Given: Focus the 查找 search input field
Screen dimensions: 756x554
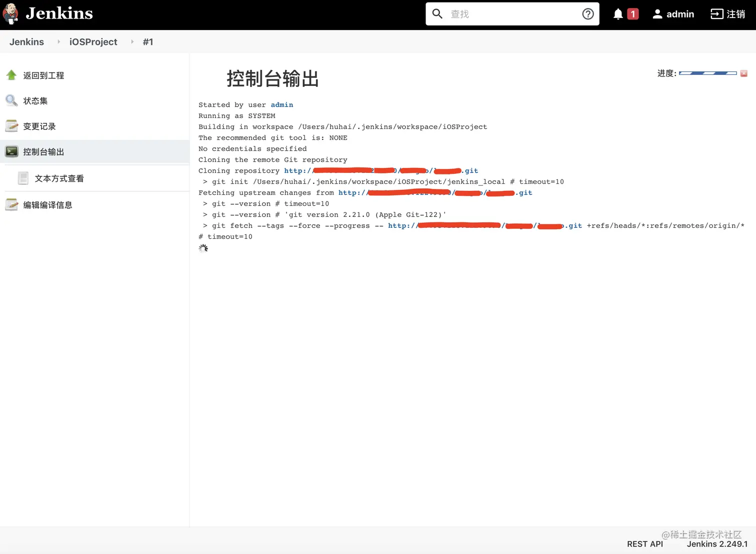Looking at the screenshot, I should [513, 14].
